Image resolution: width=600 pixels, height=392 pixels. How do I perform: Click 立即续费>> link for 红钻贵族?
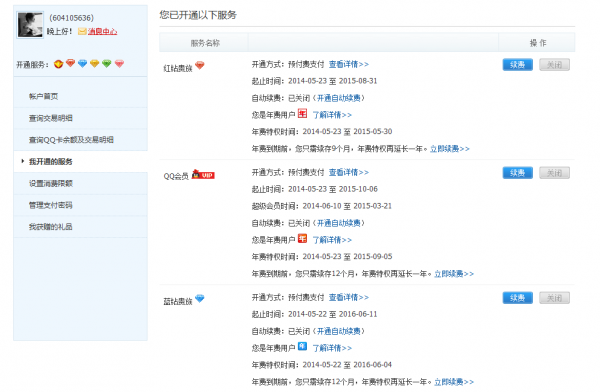[450, 149]
